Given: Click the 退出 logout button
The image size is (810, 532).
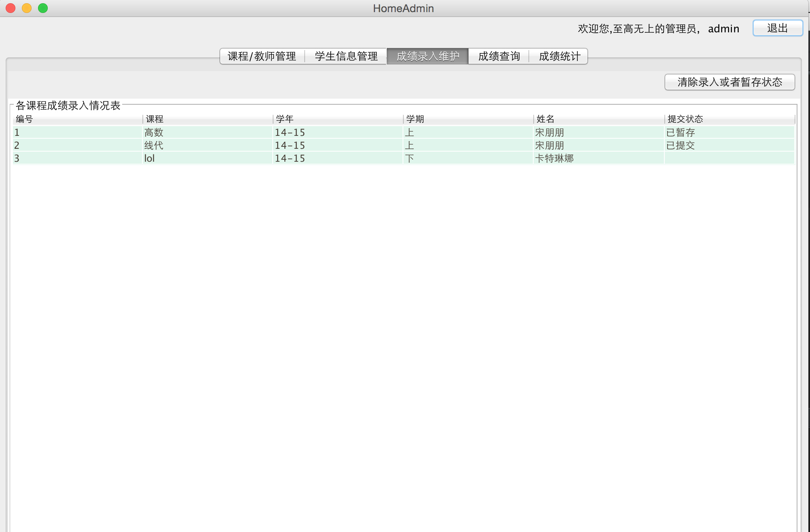Looking at the screenshot, I should point(777,28).
